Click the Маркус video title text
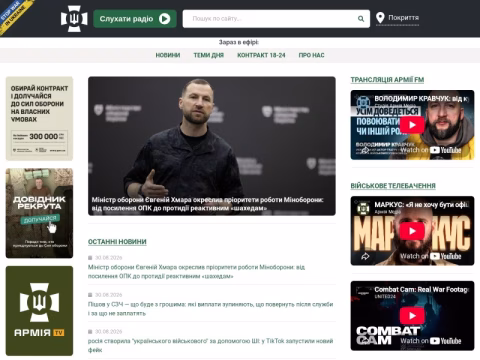 pos(421,205)
